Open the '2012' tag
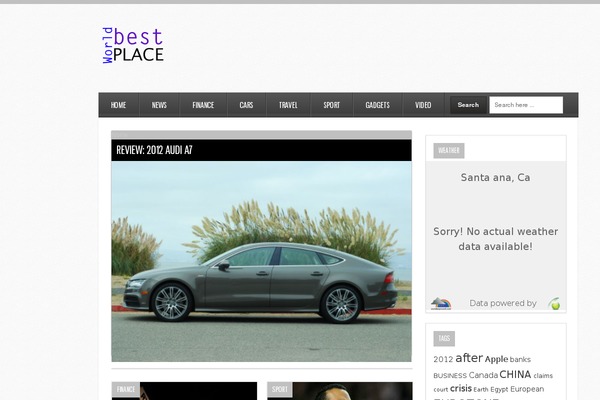600x400 pixels. 443,359
